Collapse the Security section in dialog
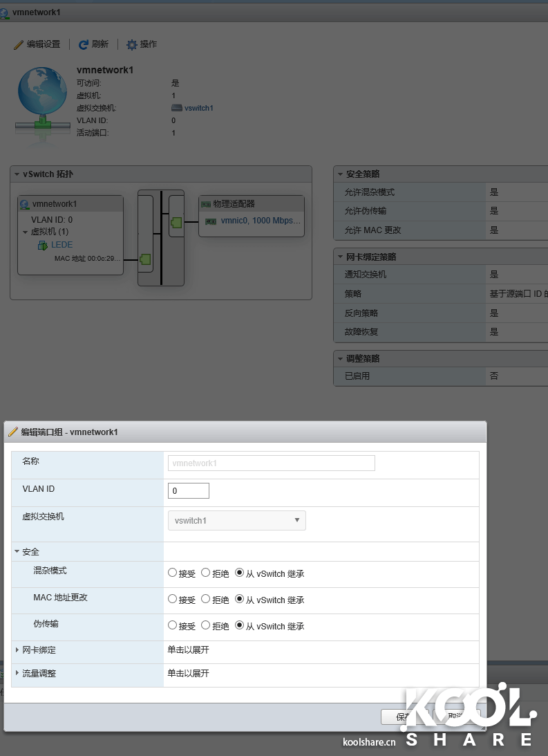 17,552
